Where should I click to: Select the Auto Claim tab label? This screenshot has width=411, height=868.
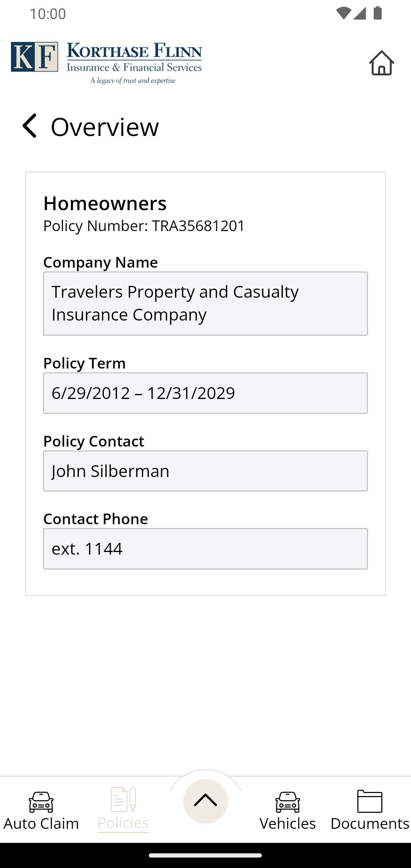pyautogui.click(x=41, y=823)
